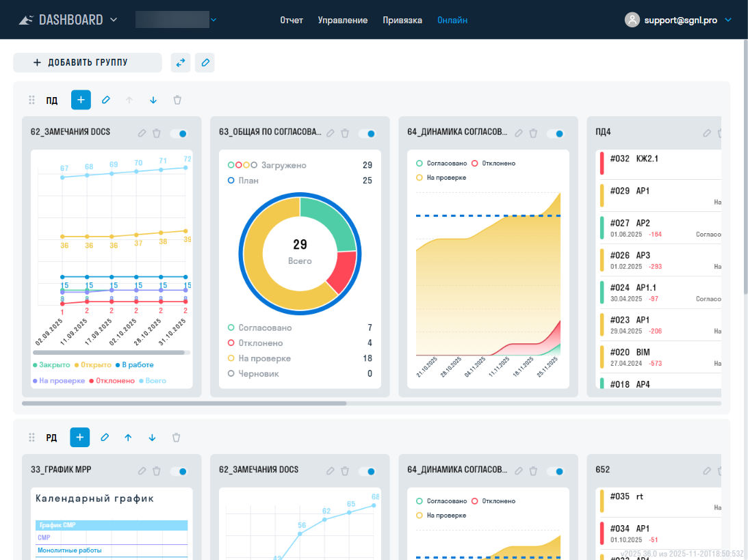Edit the 62_Замечания DOCS widget in ПД

pos(142,133)
